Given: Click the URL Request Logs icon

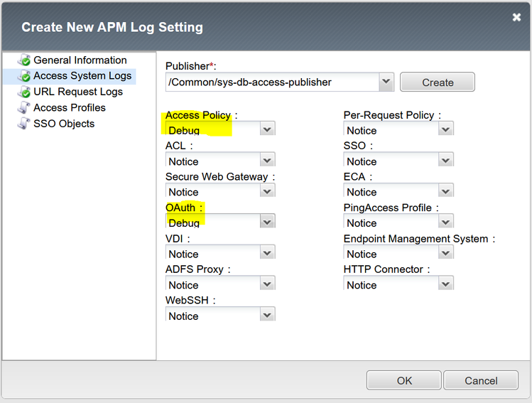Looking at the screenshot, I should click(24, 92).
